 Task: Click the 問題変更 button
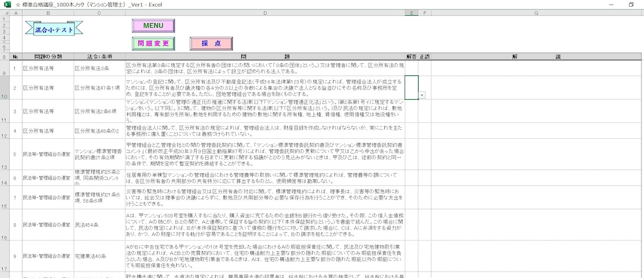153,43
